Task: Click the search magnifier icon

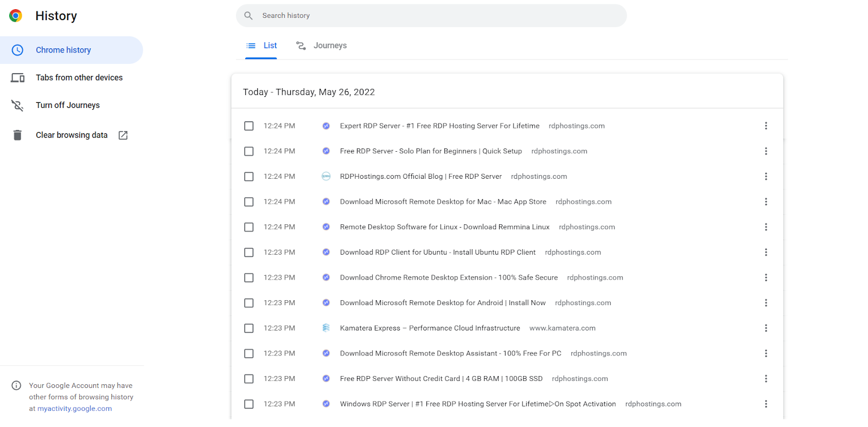Action: point(248,16)
